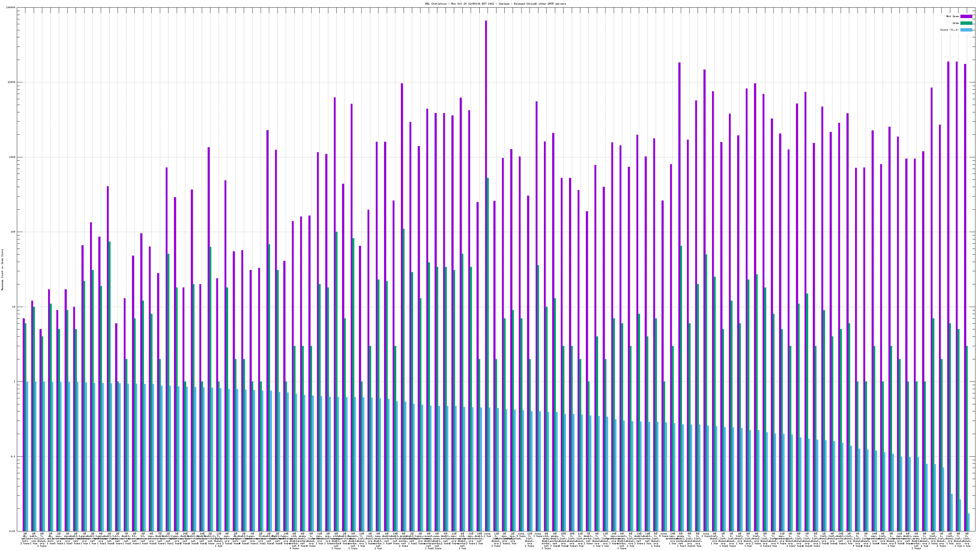Click the shortest blue Score bar at far right
Image resolution: width=980 pixels, height=551 pixels.
[x=969, y=522]
